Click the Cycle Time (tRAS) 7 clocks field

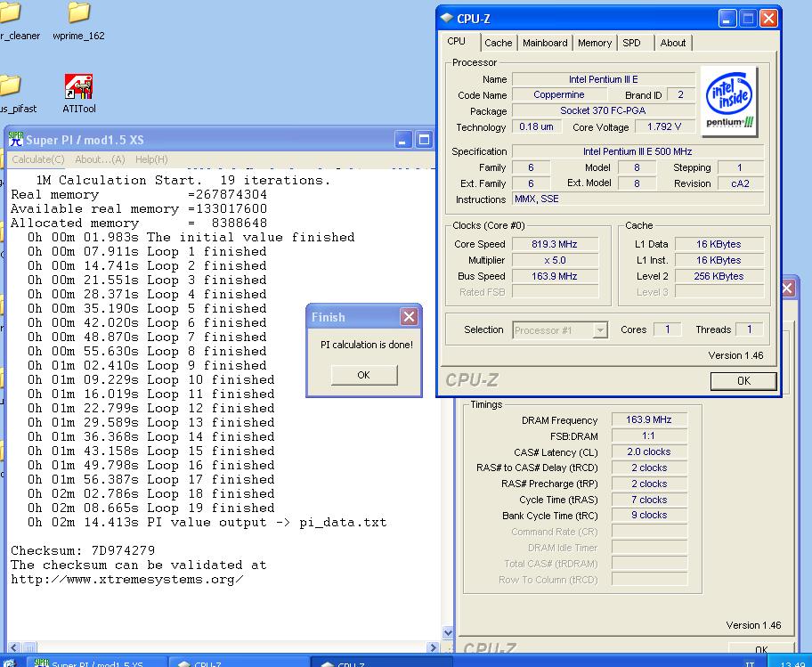coord(649,500)
